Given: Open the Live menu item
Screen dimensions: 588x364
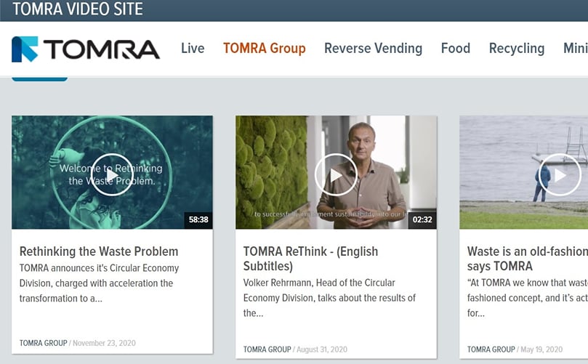Looking at the screenshot, I should point(193,49).
